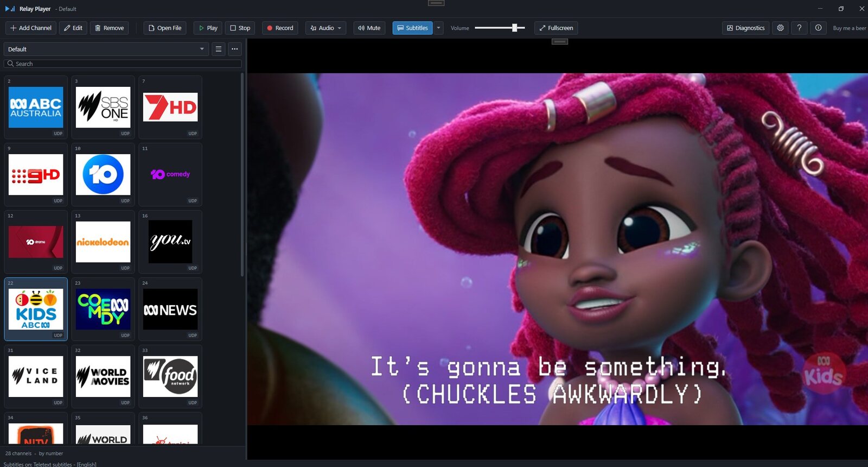Open settings via the gear icon
Screen dimensions: 868x467
click(780, 28)
